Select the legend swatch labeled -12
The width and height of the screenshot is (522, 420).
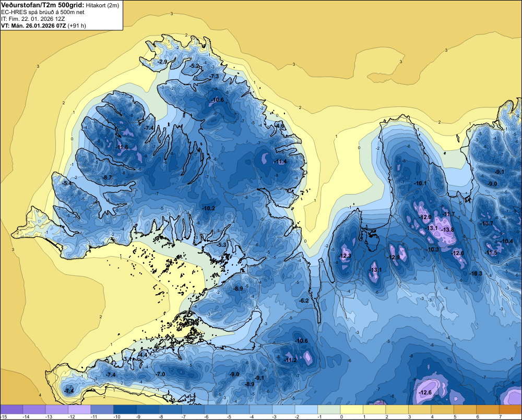(79, 410)
